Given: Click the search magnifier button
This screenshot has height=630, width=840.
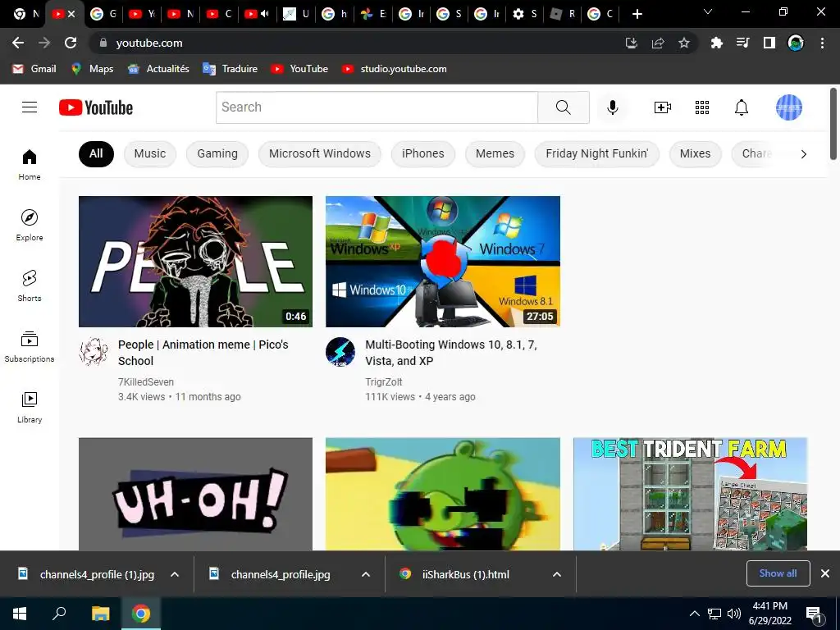Looking at the screenshot, I should point(563,107).
